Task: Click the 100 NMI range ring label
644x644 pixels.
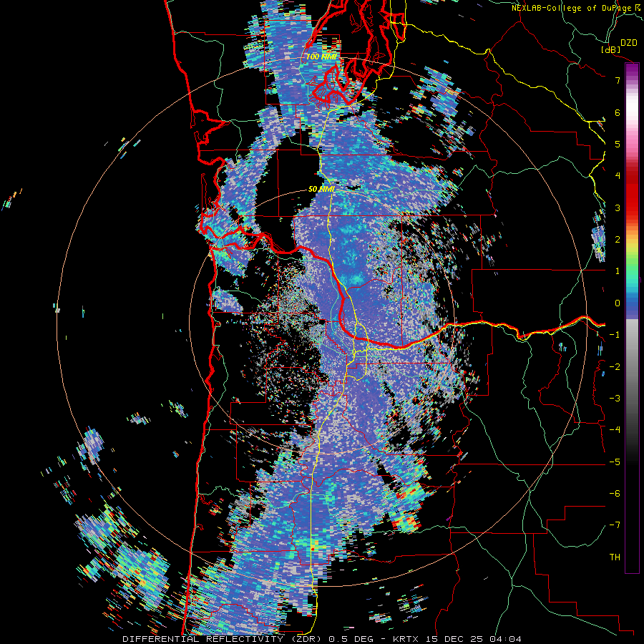Action: (321, 57)
